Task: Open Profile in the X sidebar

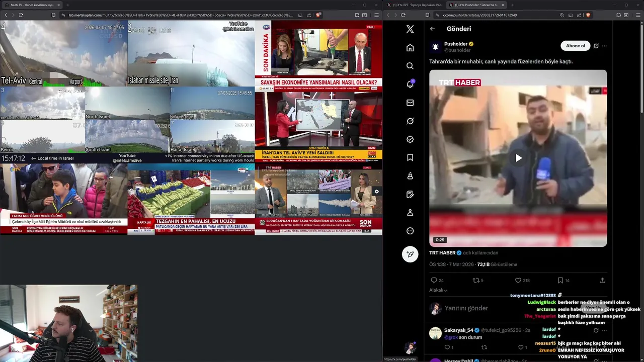Action: 410,213
